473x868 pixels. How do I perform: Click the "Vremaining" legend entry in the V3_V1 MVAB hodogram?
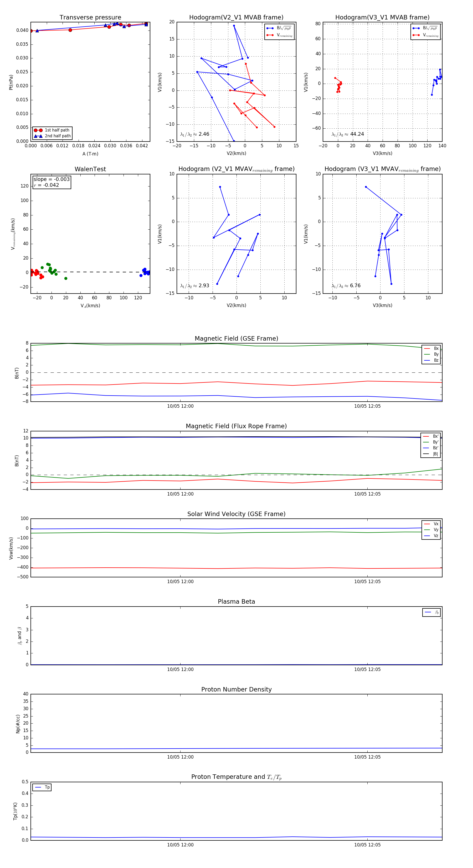click(425, 35)
